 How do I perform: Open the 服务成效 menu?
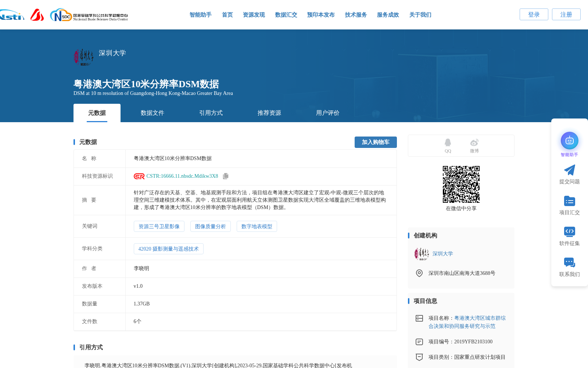tap(388, 15)
